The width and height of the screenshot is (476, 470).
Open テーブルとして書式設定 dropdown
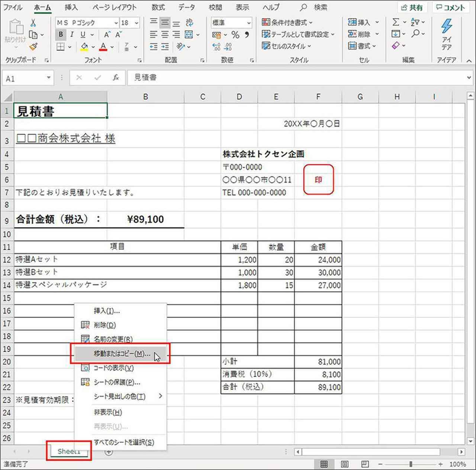click(x=298, y=35)
